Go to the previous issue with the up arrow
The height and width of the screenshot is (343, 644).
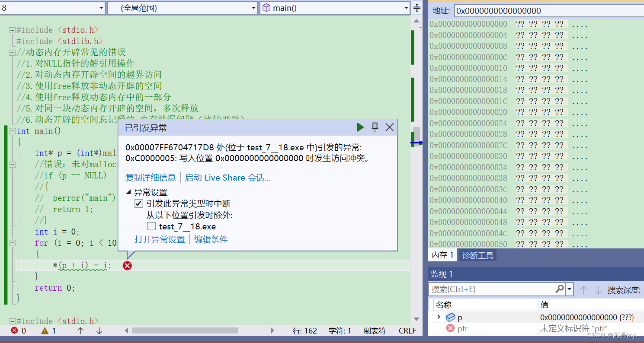pyautogui.click(x=80, y=330)
